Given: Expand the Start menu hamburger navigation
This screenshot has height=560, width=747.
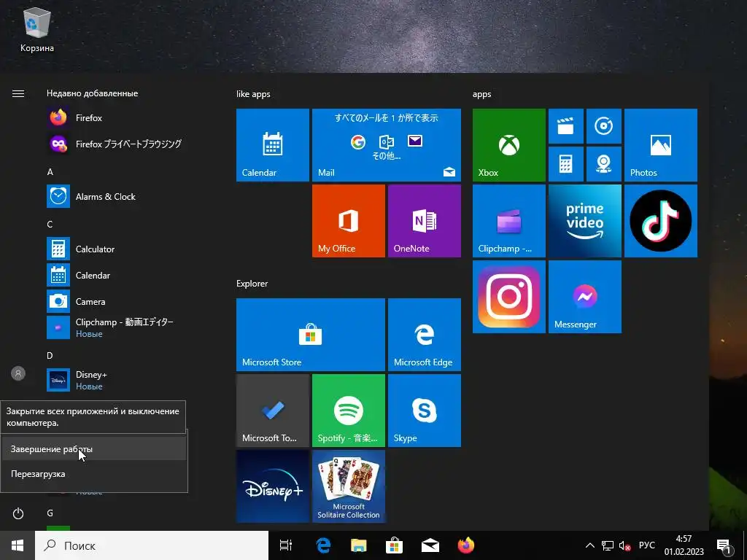Looking at the screenshot, I should tap(18, 93).
